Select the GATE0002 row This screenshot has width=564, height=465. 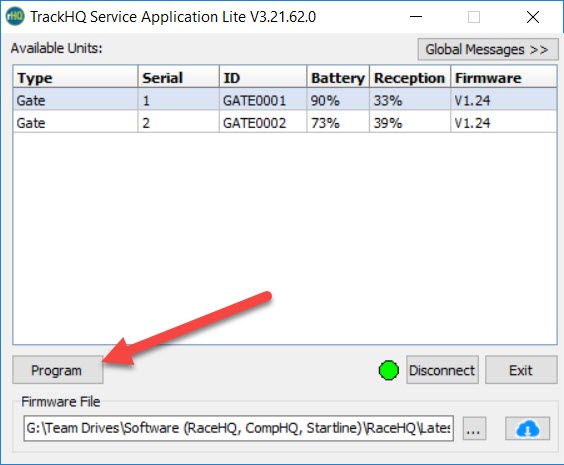click(x=285, y=122)
